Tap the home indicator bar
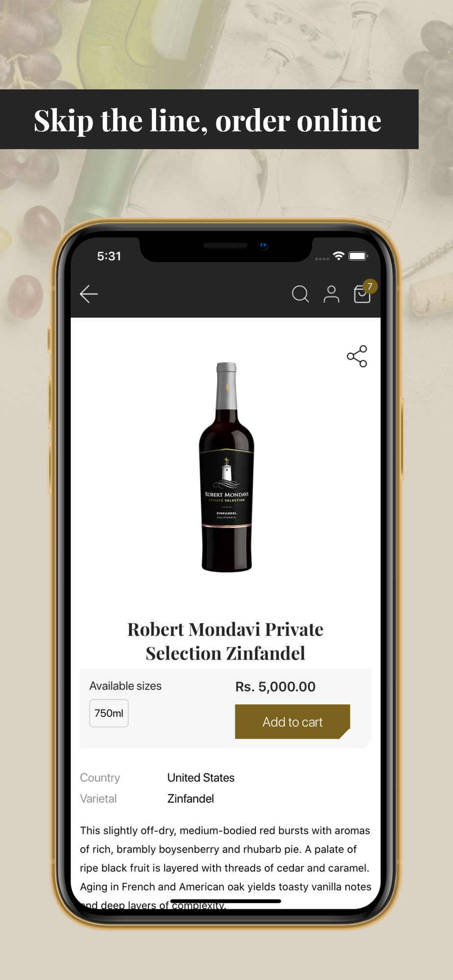Image resolution: width=453 pixels, height=980 pixels. click(x=226, y=901)
